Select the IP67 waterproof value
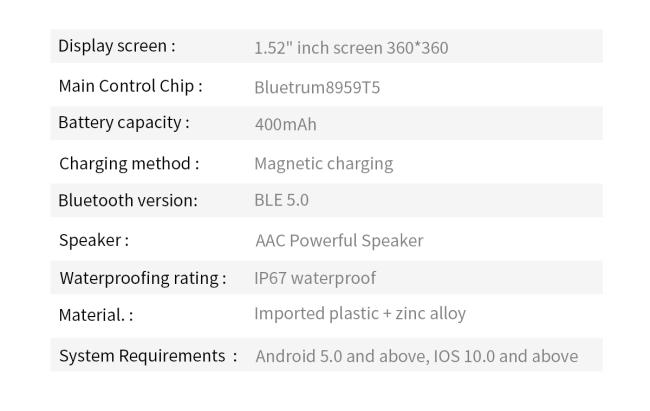The height and width of the screenshot is (411, 650). (315, 278)
